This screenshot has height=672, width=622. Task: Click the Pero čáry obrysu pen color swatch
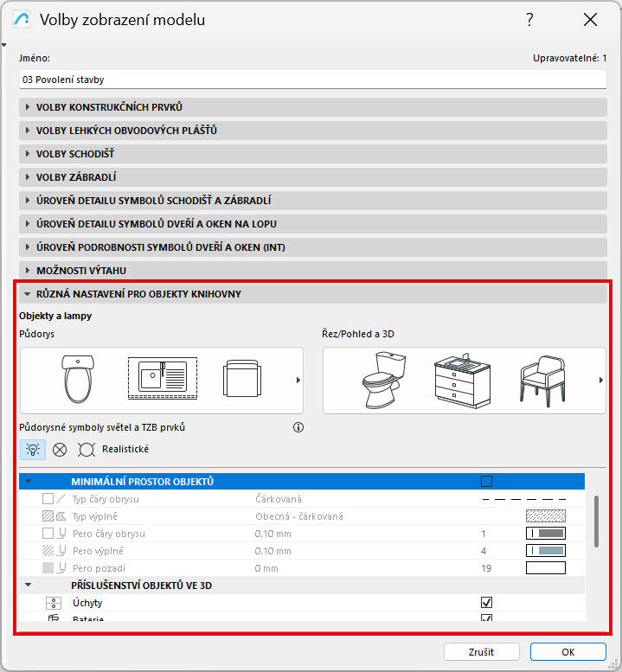coord(546,533)
